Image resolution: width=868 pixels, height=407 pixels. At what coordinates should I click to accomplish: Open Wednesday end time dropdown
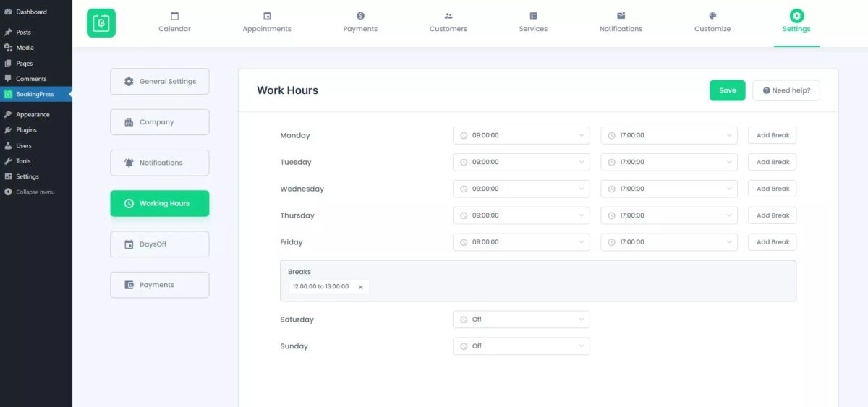[668, 189]
